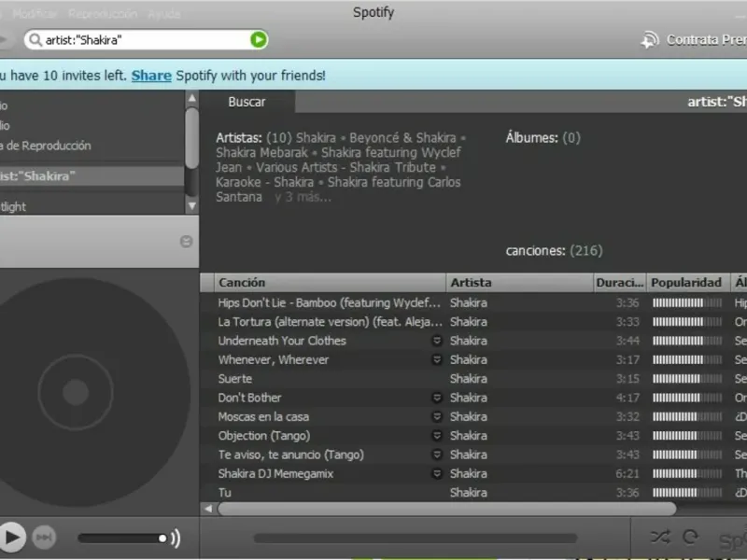747x560 pixels.
Task: Open dropdown icon on Underneath Your Clothes
Action: (436, 341)
